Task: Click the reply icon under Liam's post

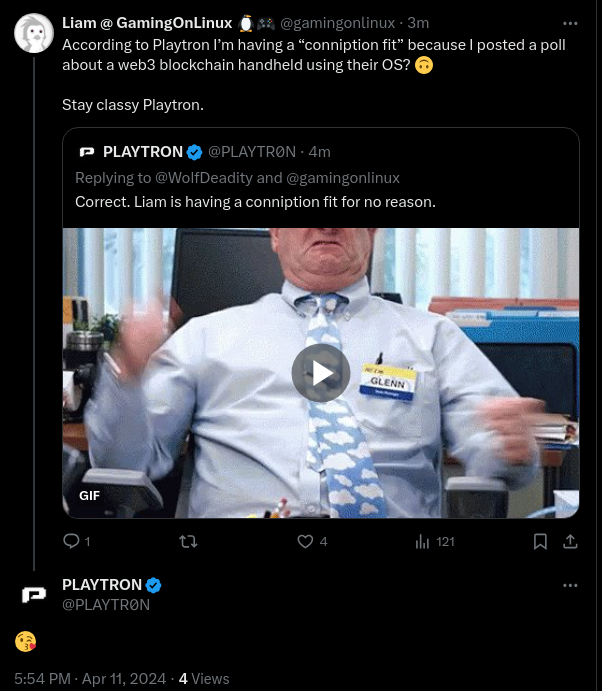Action: coord(71,541)
